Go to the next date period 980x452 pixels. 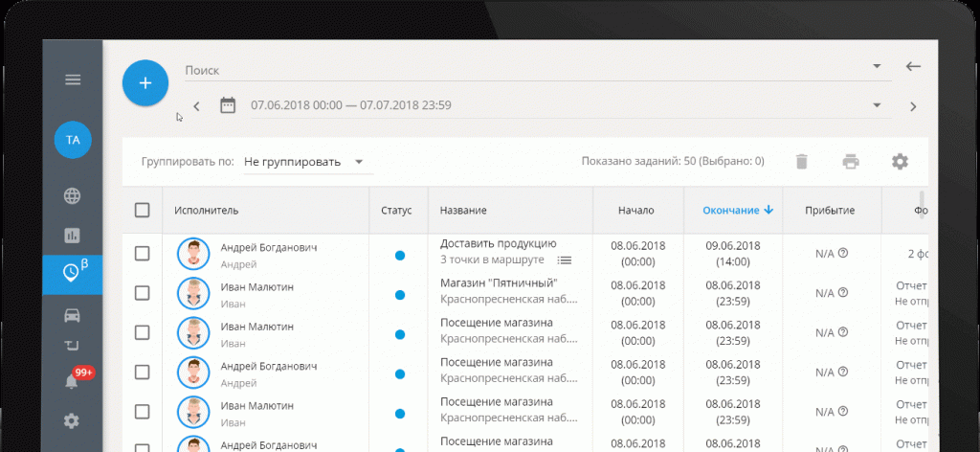913,106
